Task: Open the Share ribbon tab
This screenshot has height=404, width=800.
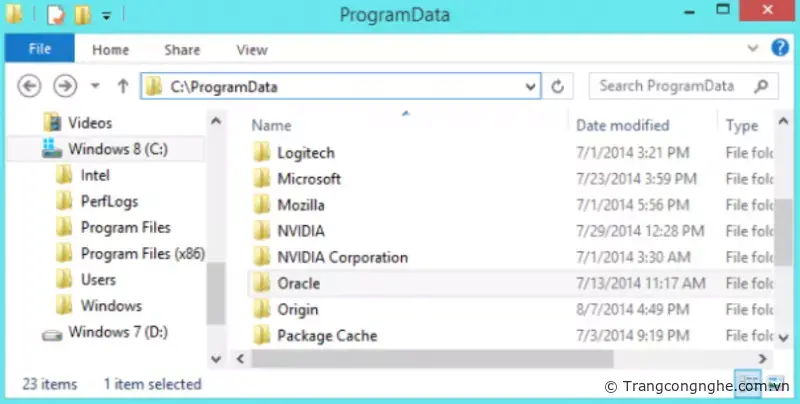Action: tap(182, 49)
